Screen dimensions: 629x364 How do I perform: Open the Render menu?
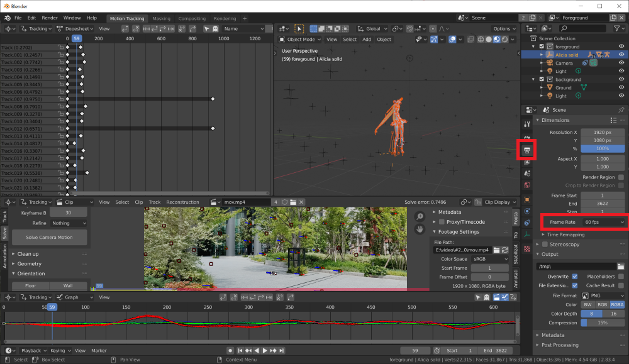point(50,18)
